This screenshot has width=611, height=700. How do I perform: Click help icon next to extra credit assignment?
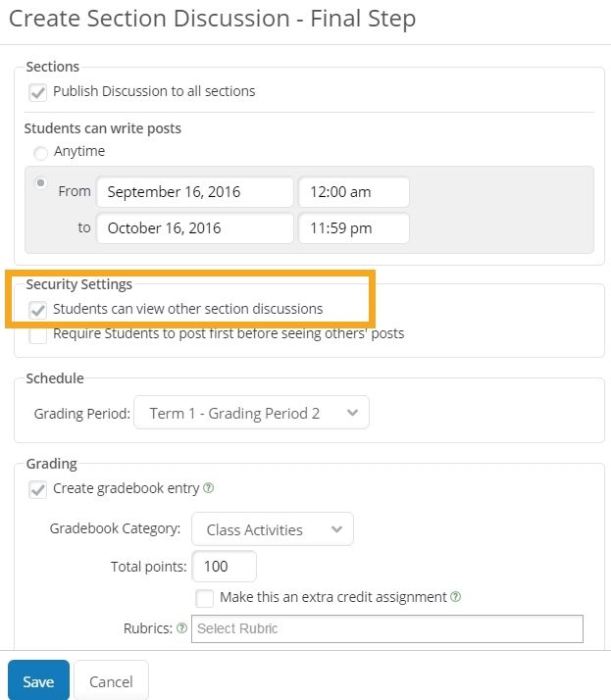tap(457, 596)
